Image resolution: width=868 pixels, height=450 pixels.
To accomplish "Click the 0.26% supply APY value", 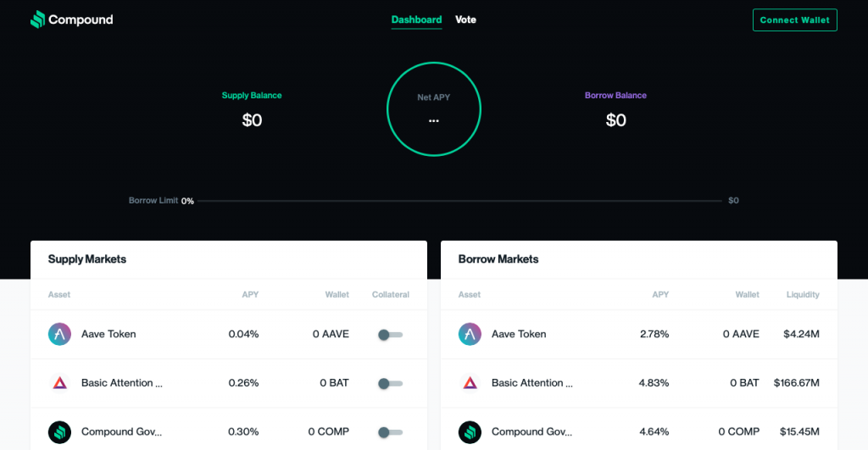I will point(243,383).
